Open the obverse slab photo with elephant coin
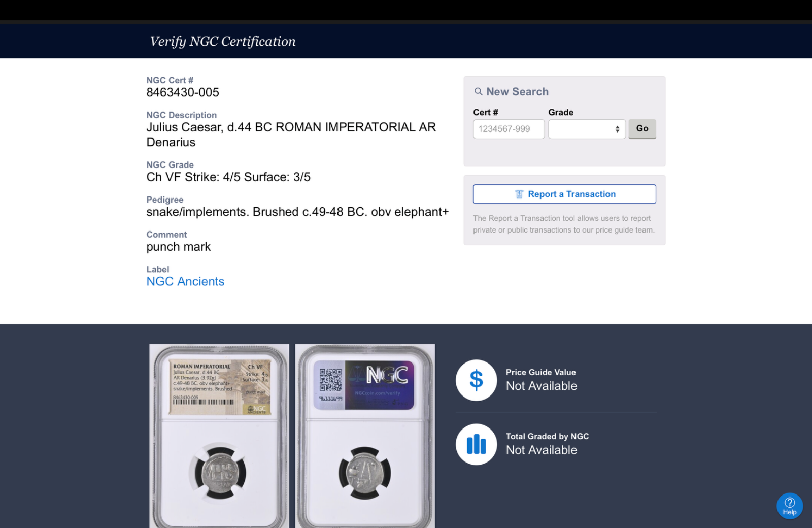 click(x=219, y=437)
